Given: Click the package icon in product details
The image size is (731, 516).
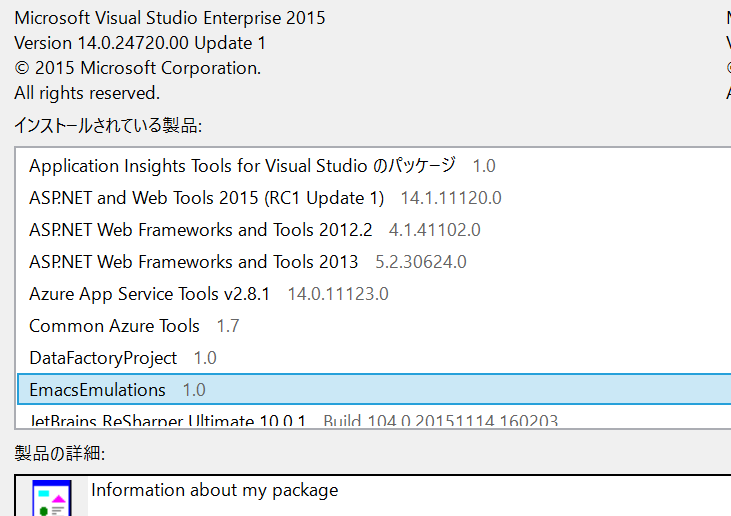Looking at the screenshot, I should pos(52,498).
